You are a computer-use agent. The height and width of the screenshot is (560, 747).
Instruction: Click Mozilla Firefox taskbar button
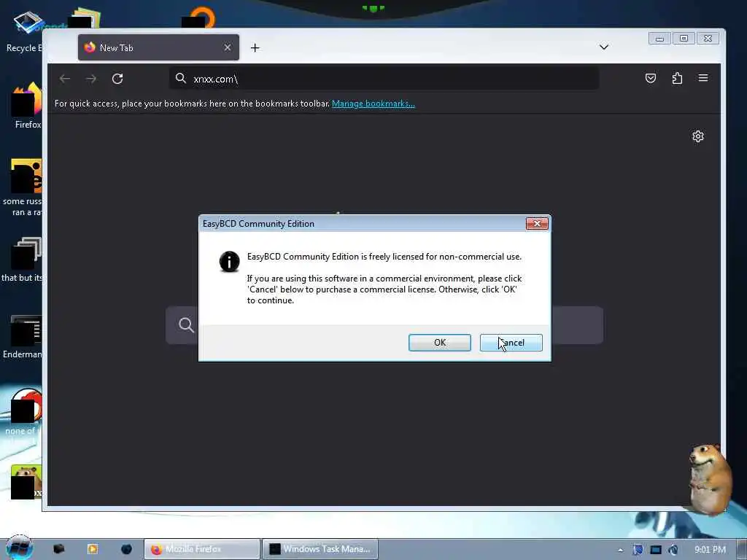pyautogui.click(x=202, y=549)
